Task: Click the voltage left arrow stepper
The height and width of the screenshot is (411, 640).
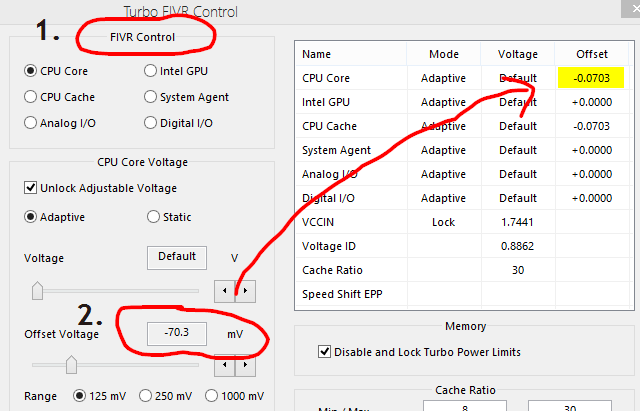Action: tap(229, 291)
